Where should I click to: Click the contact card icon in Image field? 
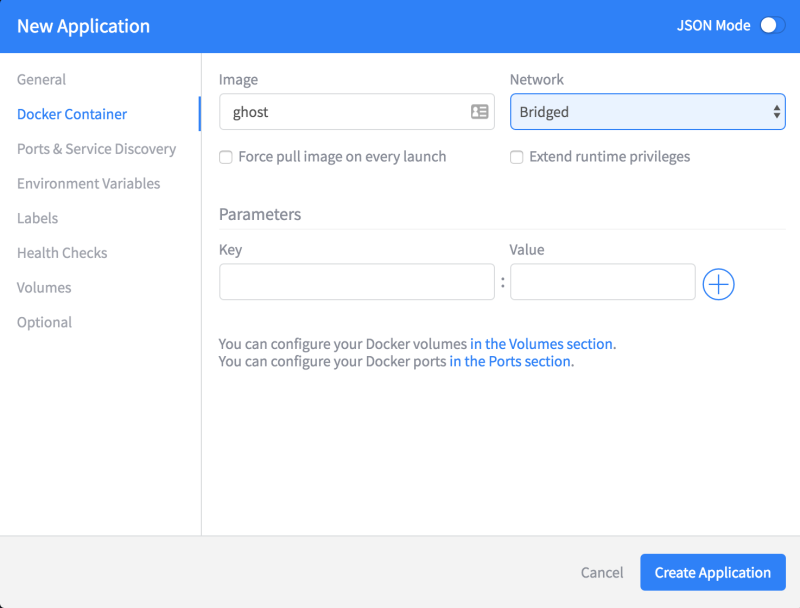[480, 112]
